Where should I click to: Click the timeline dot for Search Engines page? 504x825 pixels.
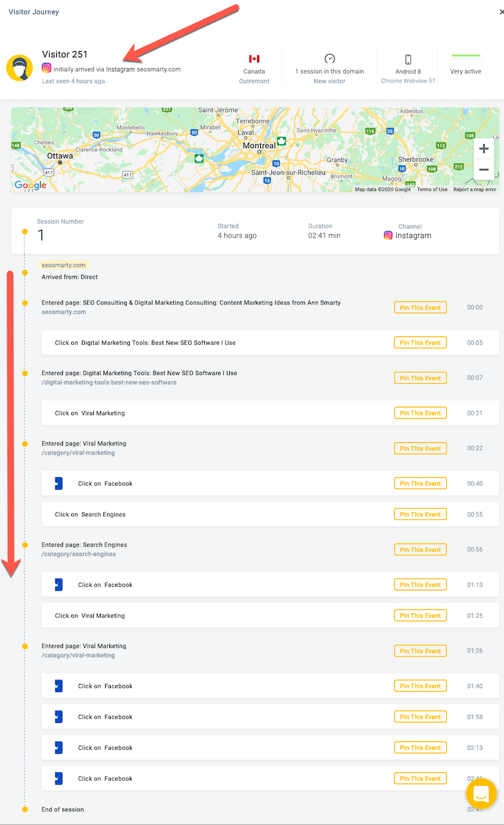(x=25, y=545)
